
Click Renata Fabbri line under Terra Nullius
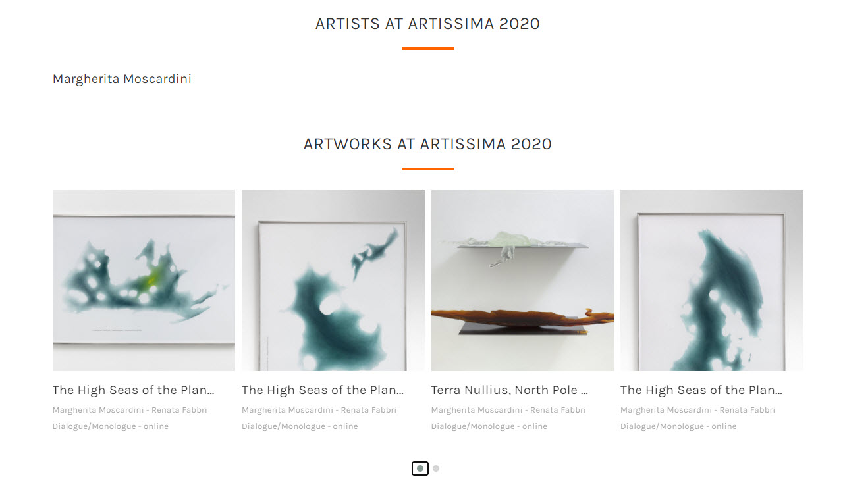[508, 410]
